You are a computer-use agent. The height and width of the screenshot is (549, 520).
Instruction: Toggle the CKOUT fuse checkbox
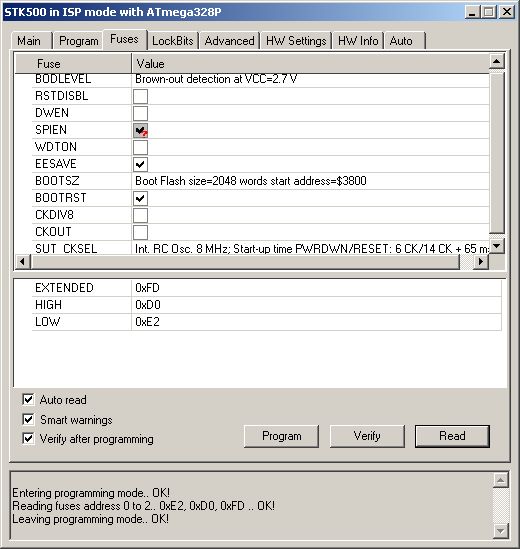140,232
